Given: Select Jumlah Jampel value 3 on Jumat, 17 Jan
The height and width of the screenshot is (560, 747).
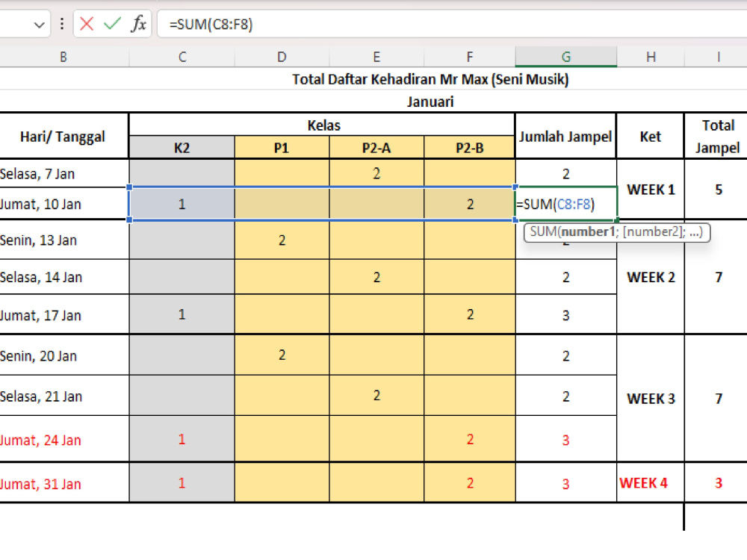Looking at the screenshot, I should click(x=566, y=315).
